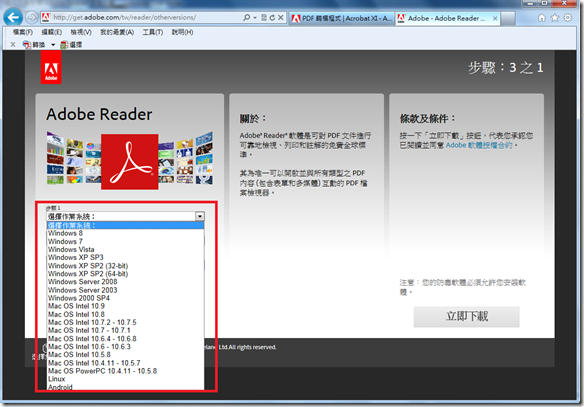Screen dimensions: 584x407
Task: Select Windows 7 from the list
Action: pos(126,241)
